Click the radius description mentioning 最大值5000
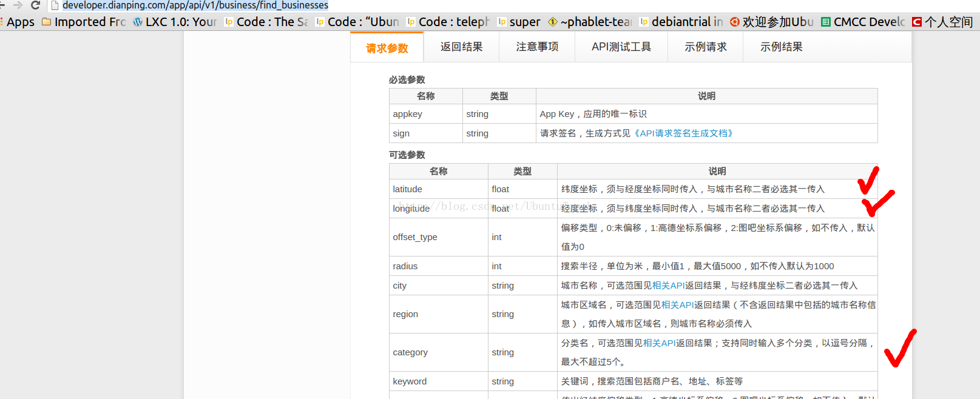Viewport: 980px width, 399px height. click(x=697, y=266)
